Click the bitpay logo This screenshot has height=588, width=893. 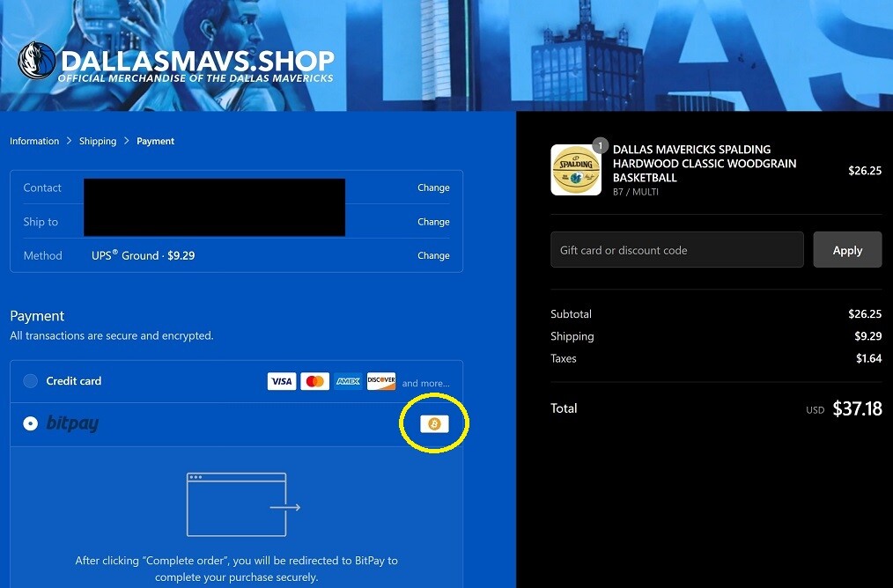(x=72, y=423)
